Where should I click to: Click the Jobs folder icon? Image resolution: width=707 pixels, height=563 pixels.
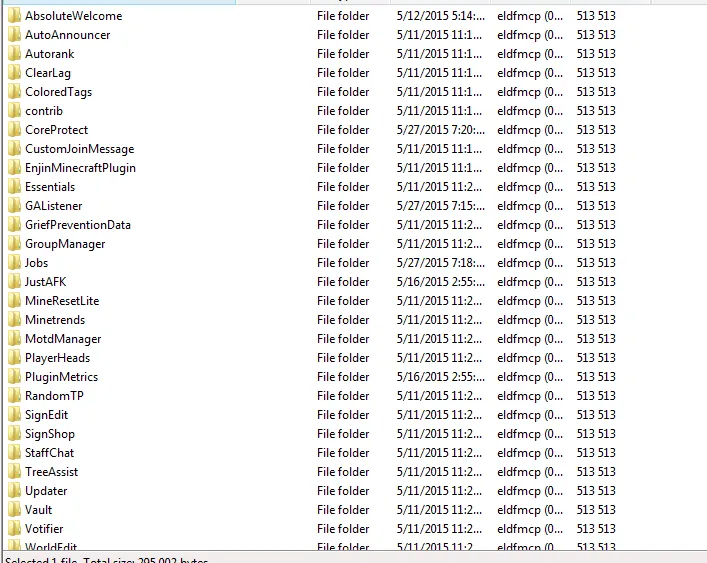14,262
